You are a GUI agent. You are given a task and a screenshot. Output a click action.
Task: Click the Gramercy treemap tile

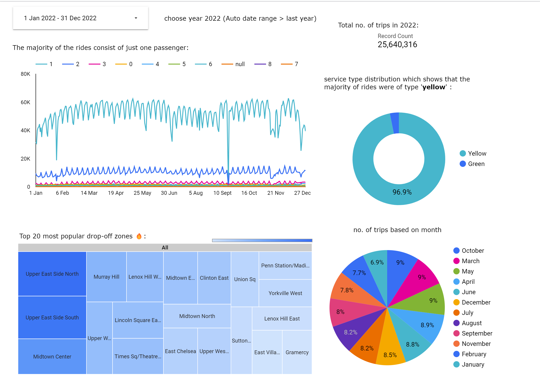[297, 352]
